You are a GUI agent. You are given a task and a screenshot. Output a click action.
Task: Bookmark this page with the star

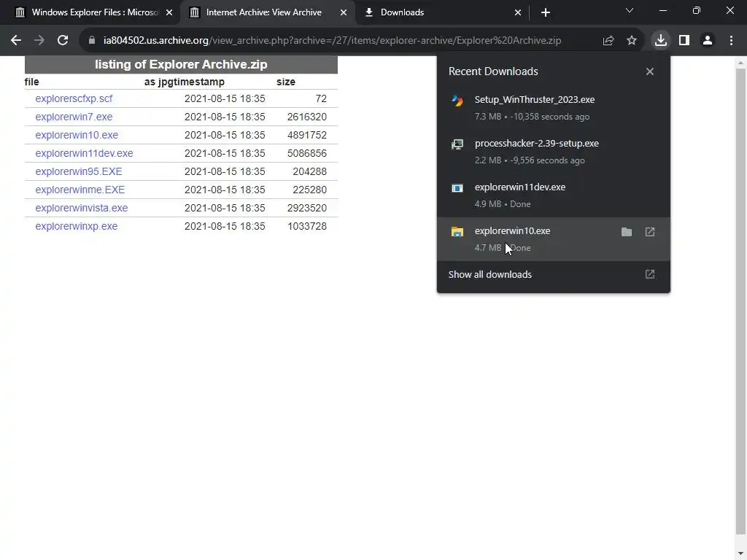[631, 41]
